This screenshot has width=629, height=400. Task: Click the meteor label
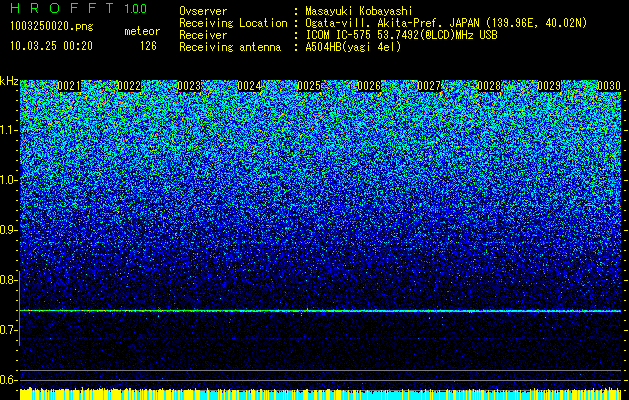coord(142,31)
